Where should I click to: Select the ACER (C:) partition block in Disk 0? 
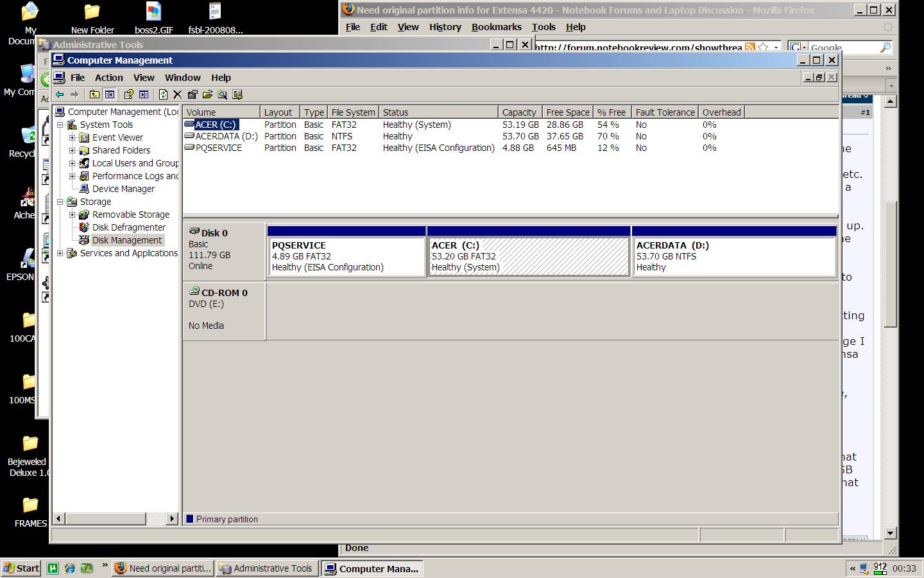click(529, 252)
